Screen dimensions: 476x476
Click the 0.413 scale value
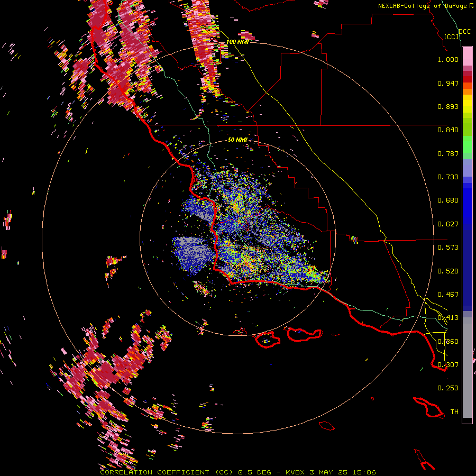pos(448,318)
